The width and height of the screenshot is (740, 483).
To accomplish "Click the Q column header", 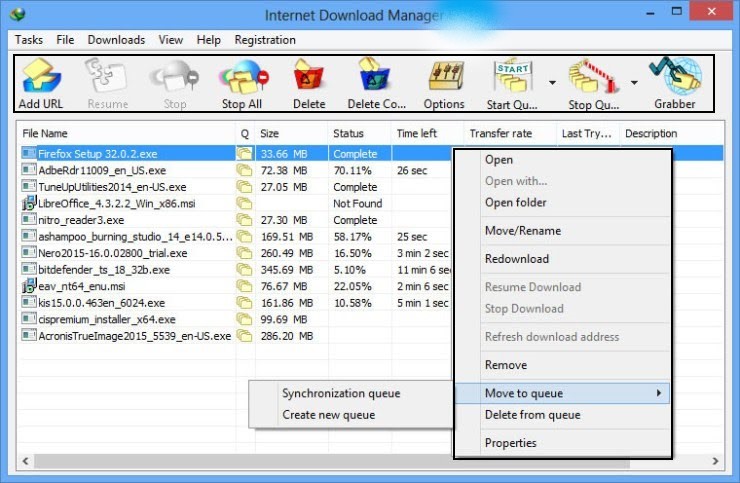I will click(244, 134).
